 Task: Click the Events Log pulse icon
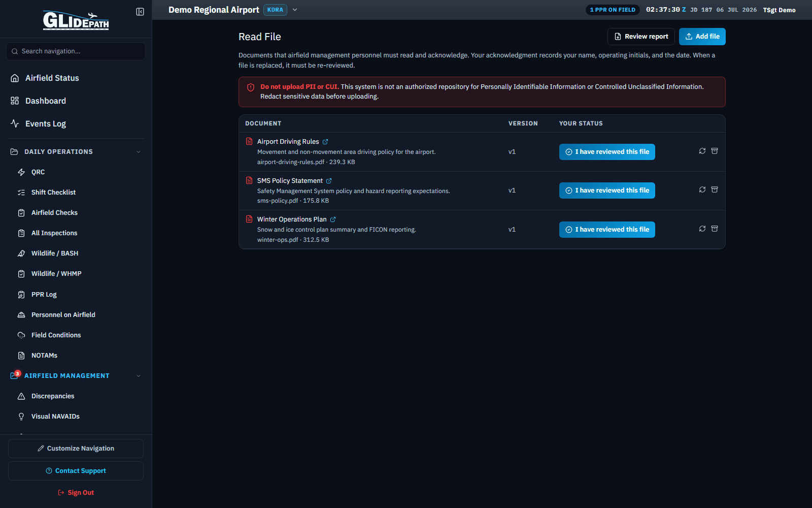coord(15,123)
